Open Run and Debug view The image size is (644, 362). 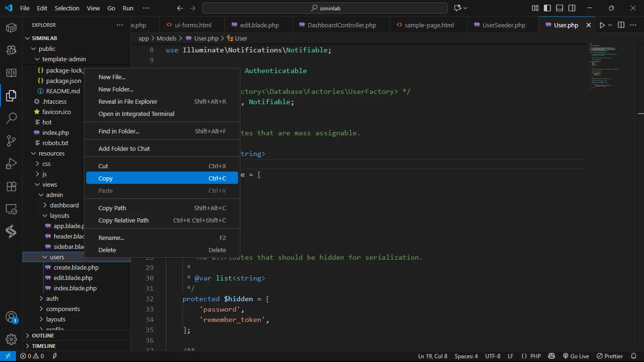pyautogui.click(x=11, y=164)
